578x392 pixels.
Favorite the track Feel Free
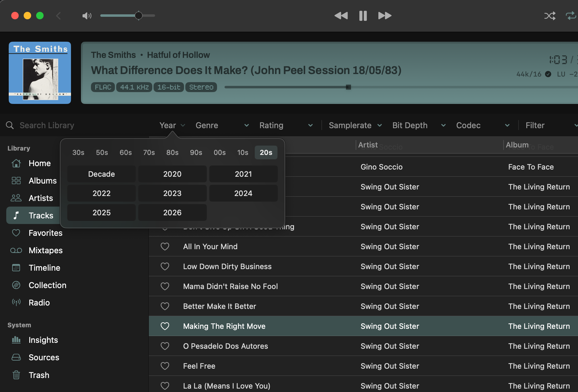click(165, 366)
